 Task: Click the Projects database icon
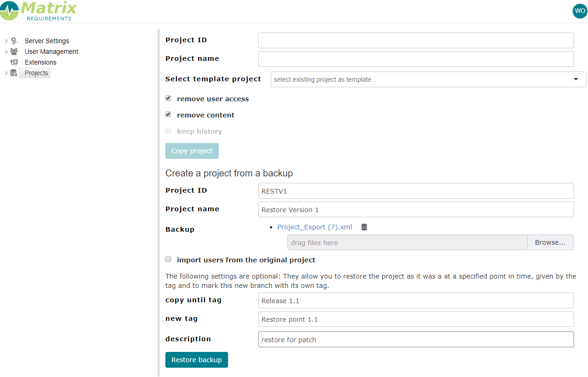point(14,73)
